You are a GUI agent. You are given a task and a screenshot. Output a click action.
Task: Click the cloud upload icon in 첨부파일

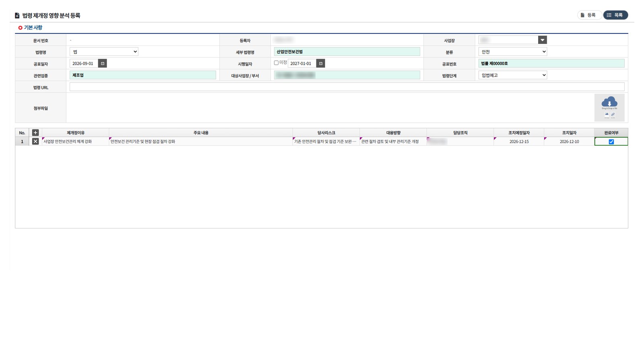pos(609,102)
